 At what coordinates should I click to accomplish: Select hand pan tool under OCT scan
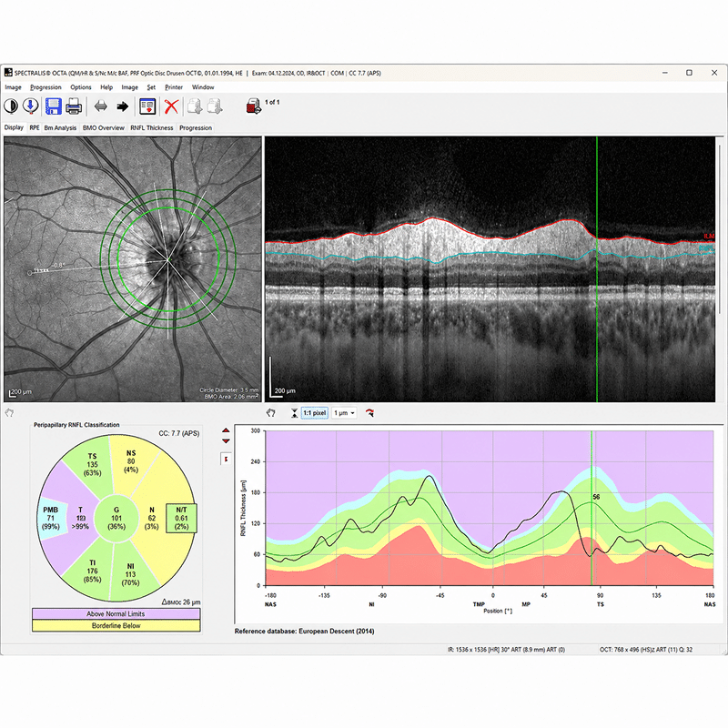coord(270,412)
